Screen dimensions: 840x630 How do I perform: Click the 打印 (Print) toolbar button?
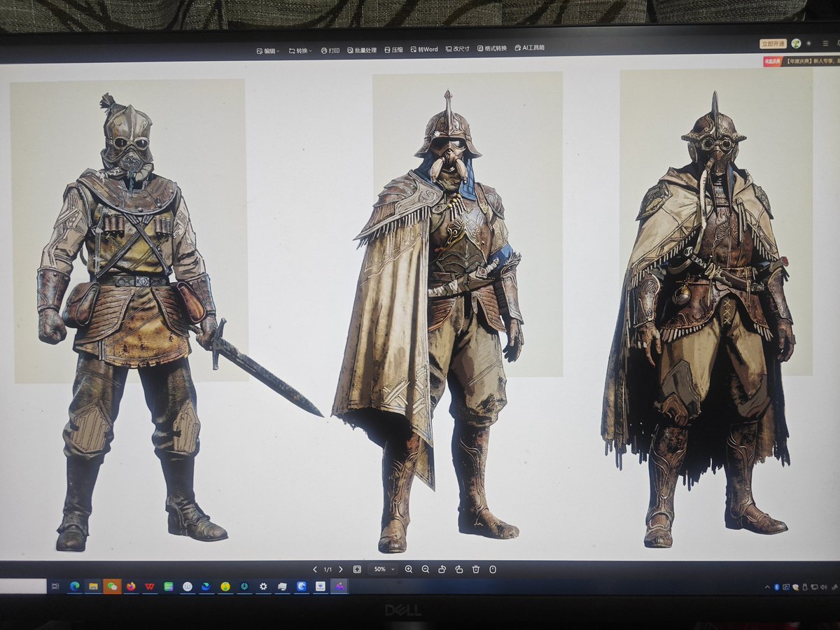point(330,50)
